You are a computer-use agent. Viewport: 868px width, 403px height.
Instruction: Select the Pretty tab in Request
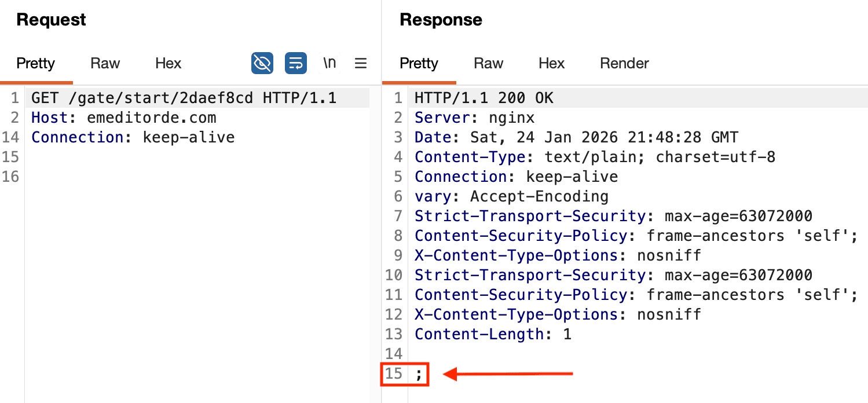pos(36,63)
